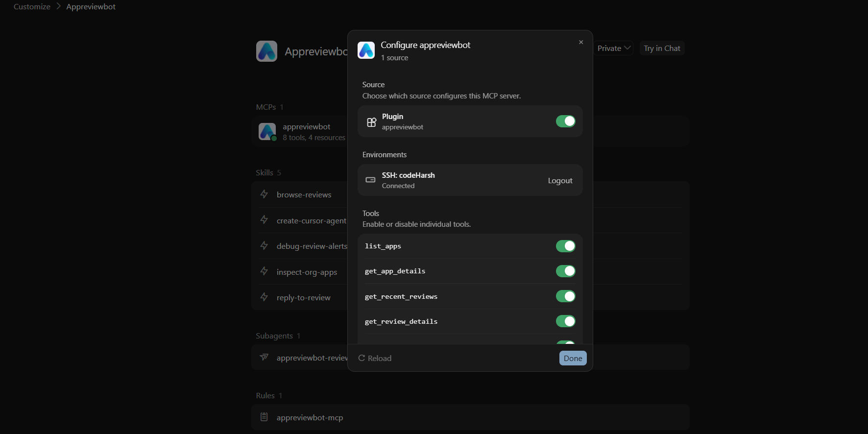Click the Plugin source puzzle icon
The image size is (868, 434).
point(371,121)
